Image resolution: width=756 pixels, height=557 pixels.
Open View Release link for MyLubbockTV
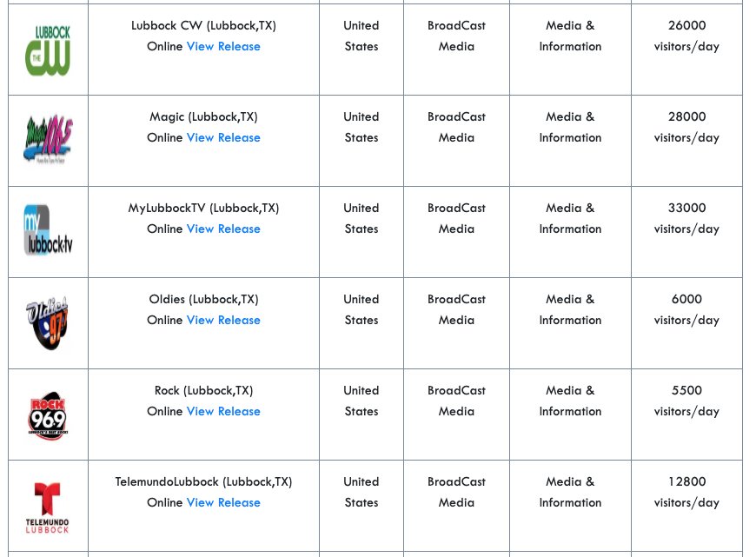223,229
